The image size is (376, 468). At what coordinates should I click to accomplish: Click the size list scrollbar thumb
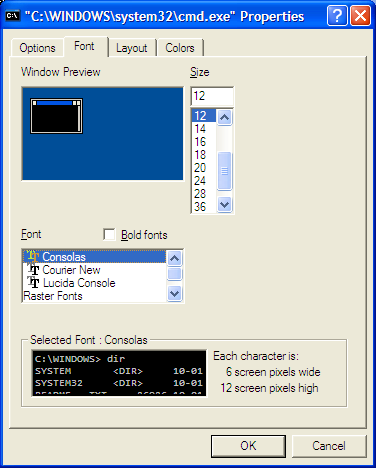(225, 171)
